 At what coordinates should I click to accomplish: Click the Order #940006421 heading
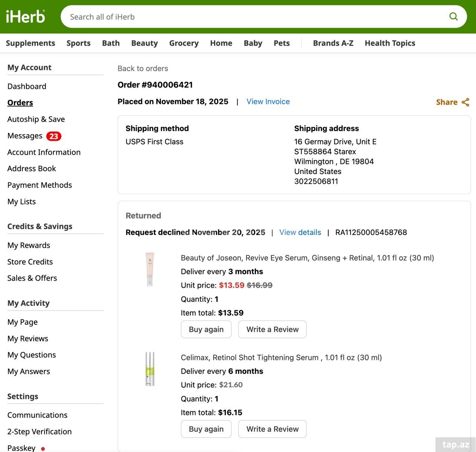pyautogui.click(x=155, y=85)
